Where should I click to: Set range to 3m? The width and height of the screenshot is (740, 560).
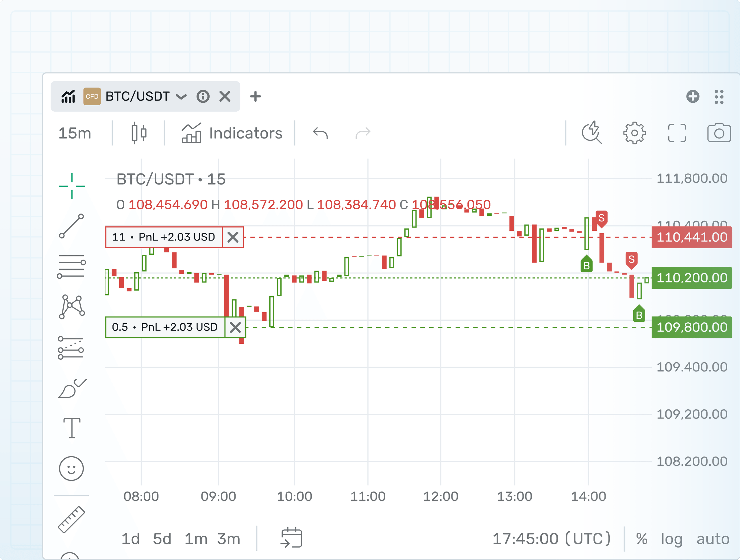(229, 539)
